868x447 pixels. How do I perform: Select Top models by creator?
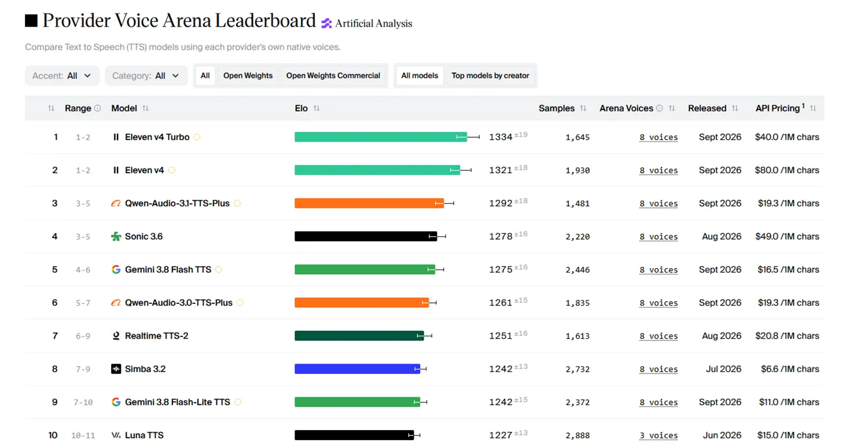490,76
